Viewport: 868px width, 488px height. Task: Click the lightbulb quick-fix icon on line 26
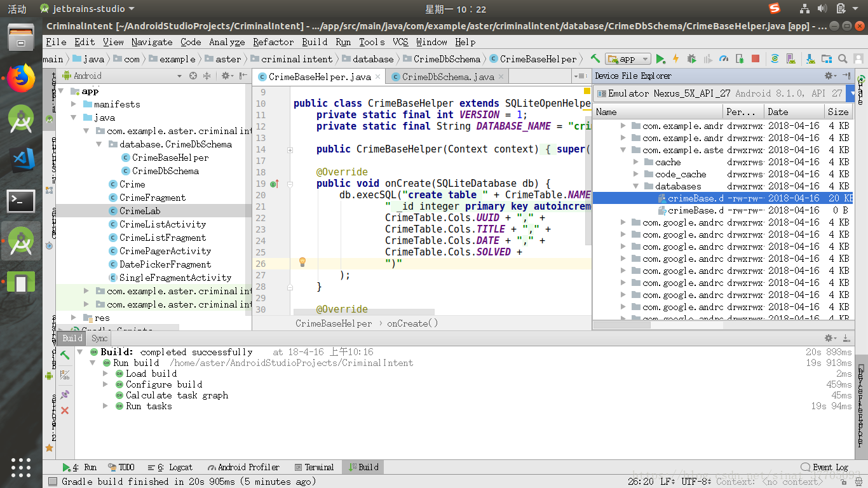click(x=302, y=262)
